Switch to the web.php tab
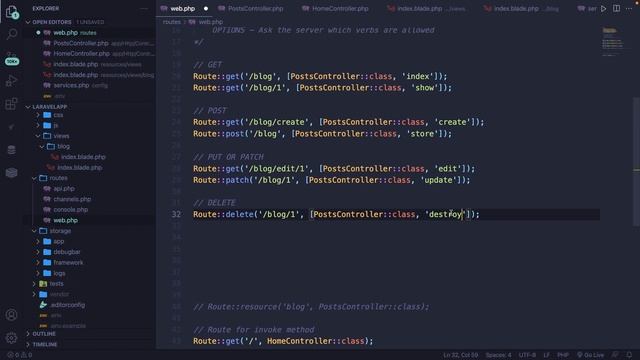This screenshot has height=360, width=640. (x=184, y=9)
